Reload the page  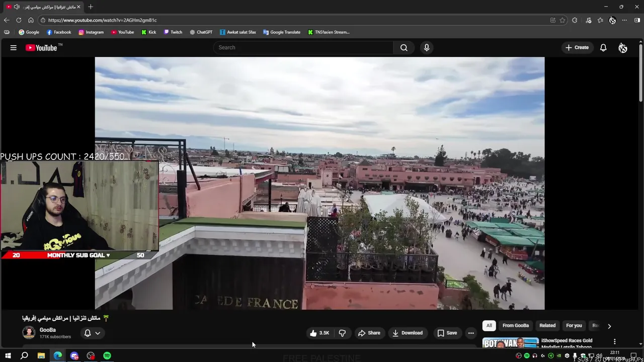coord(19,20)
